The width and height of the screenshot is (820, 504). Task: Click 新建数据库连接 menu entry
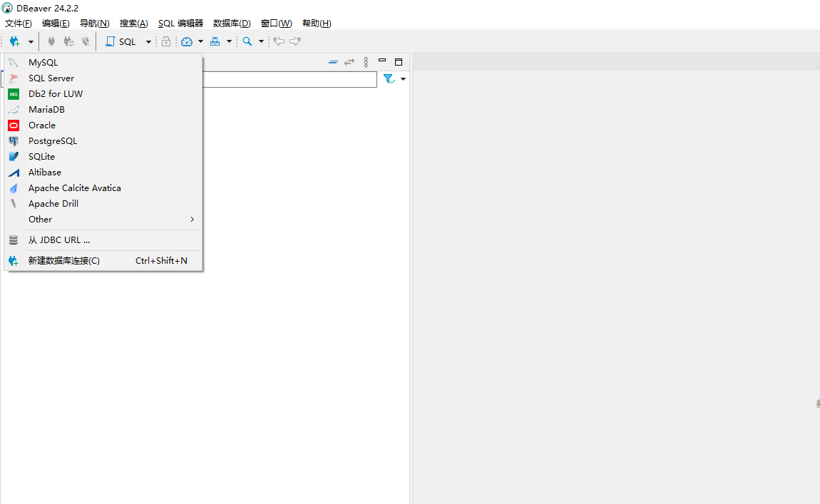click(x=64, y=260)
